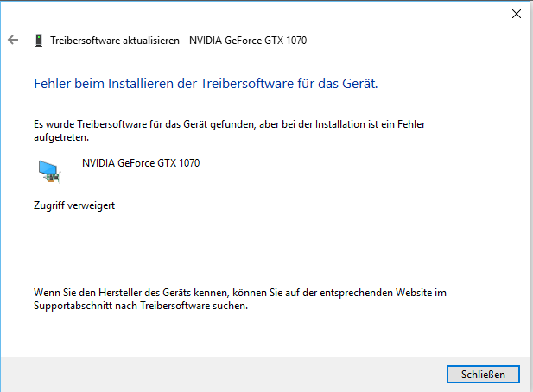Click the title text 'Treibersoftware aktualisieren'
533x392 pixels.
(115, 41)
